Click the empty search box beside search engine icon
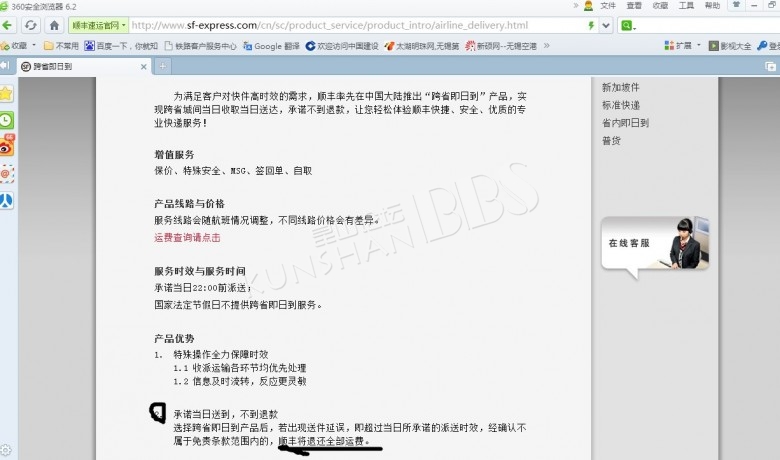 tap(708, 25)
